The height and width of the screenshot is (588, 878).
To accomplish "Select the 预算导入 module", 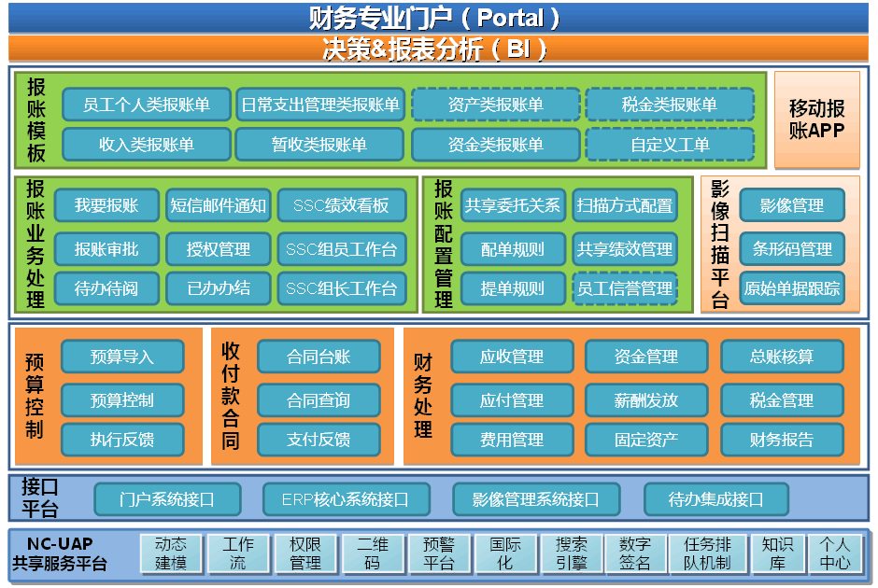I will (121, 356).
